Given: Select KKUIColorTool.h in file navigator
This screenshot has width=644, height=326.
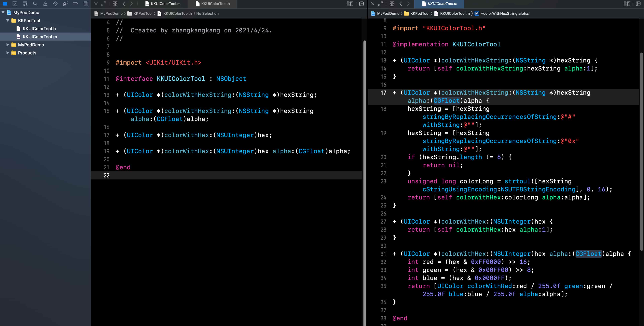Looking at the screenshot, I should click(x=39, y=29).
